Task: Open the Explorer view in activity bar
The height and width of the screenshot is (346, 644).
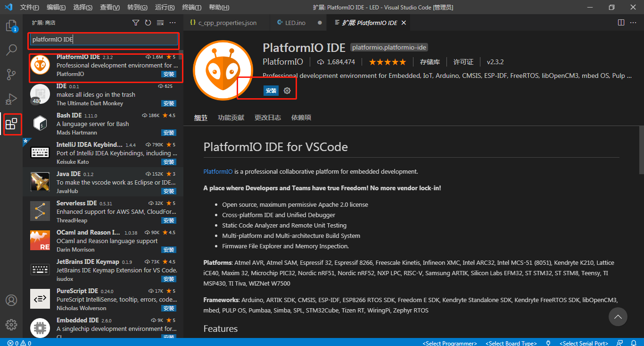Action: coord(11,26)
